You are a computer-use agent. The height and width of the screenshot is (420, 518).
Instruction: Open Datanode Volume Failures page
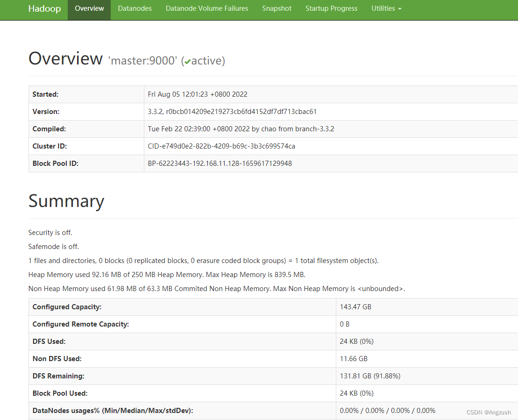207,8
